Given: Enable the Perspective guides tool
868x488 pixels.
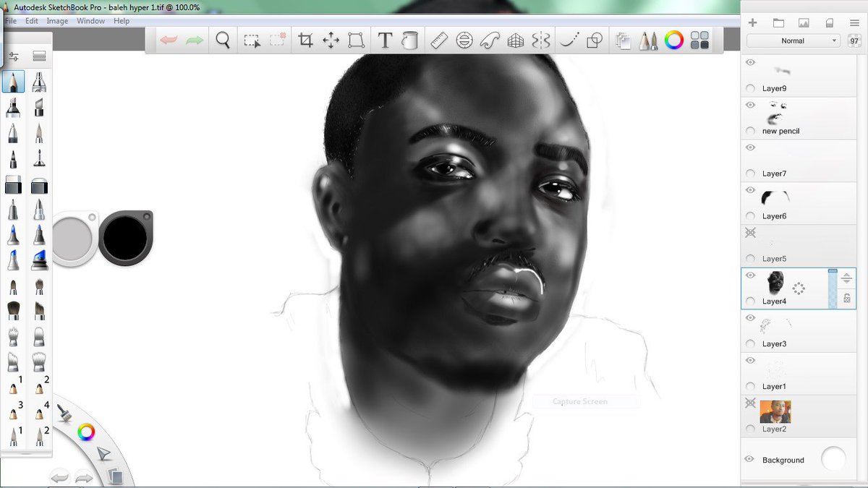Looking at the screenshot, I should (x=516, y=40).
